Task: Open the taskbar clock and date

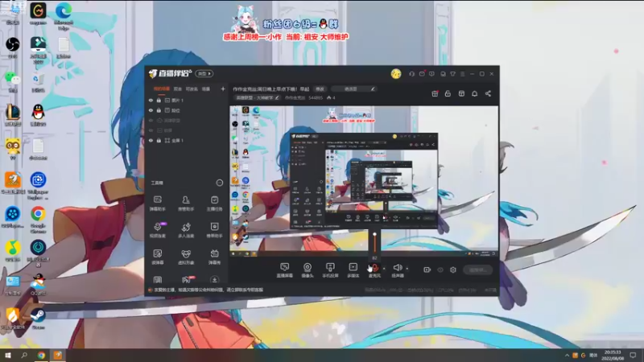Action: pyautogui.click(x=613, y=355)
